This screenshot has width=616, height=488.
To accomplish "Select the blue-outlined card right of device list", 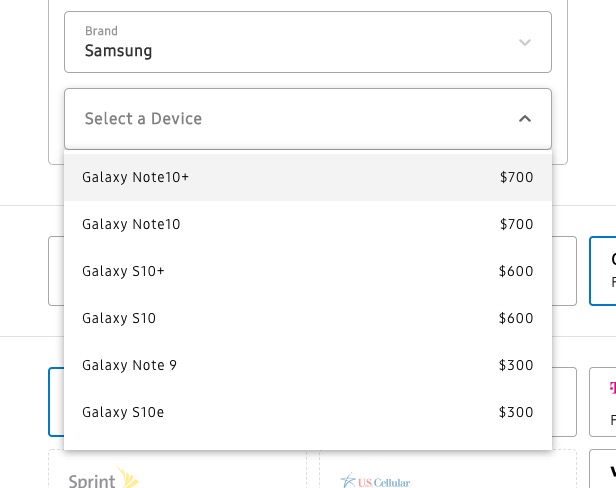I will (603, 271).
